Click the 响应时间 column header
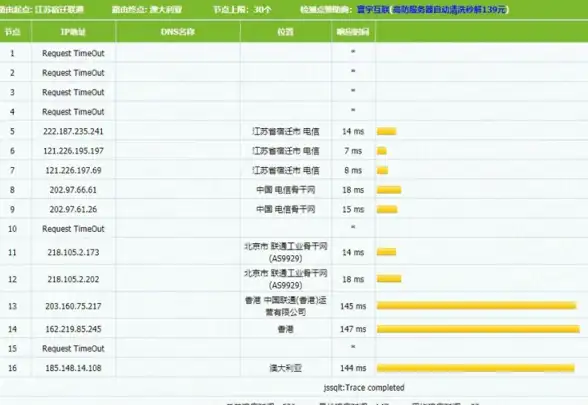 click(353, 32)
